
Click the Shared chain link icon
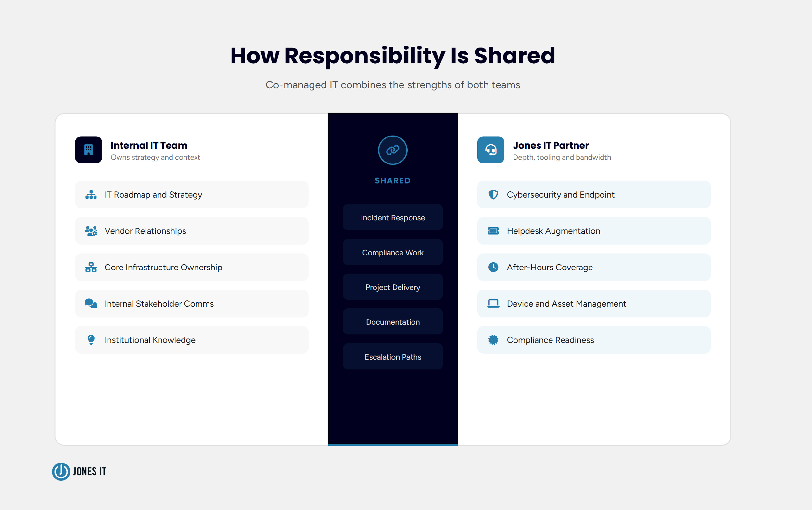(x=393, y=150)
